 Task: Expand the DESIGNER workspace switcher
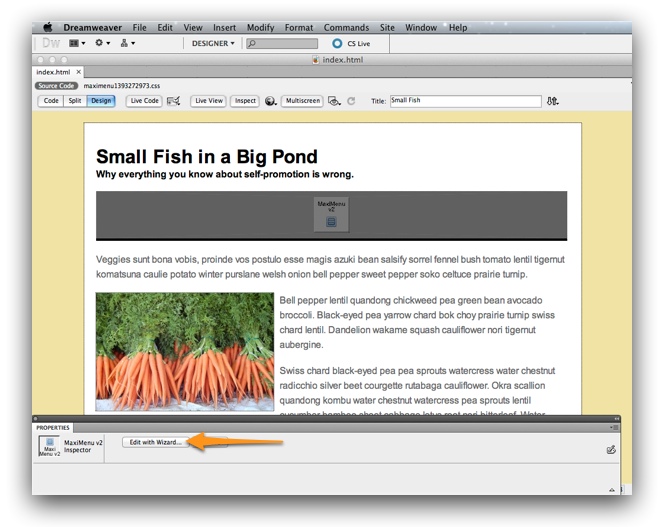[x=214, y=43]
